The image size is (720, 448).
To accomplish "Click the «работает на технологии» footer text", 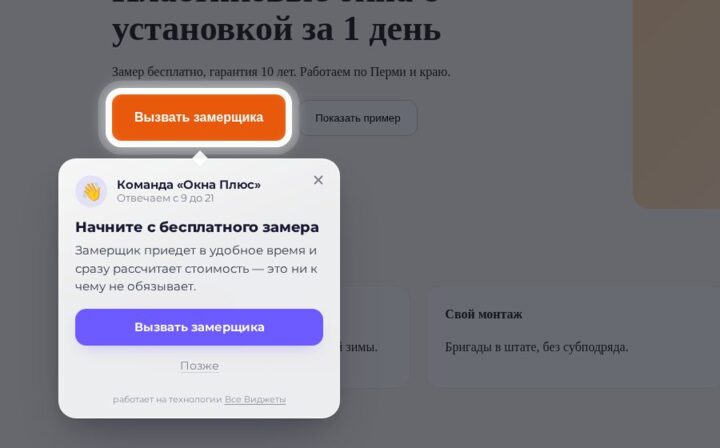I will tap(168, 399).
